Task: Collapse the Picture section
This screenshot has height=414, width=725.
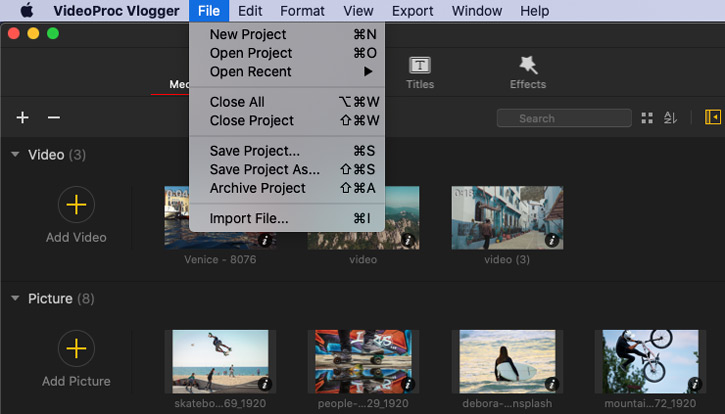Action: click(x=15, y=299)
